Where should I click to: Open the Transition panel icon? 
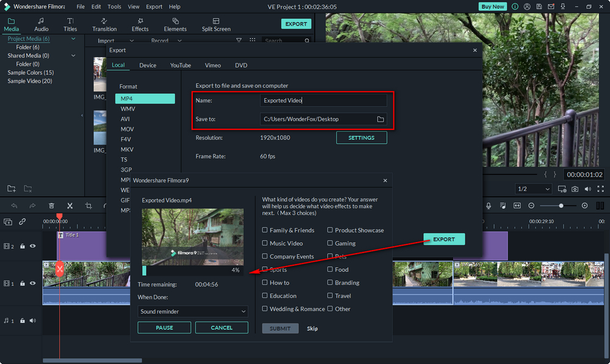[x=104, y=21]
